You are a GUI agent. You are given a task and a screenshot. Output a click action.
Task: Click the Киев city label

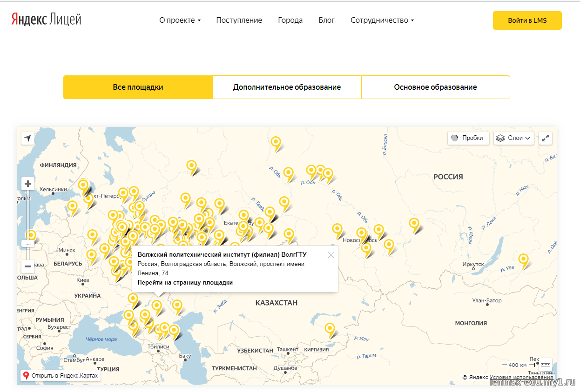(82, 280)
